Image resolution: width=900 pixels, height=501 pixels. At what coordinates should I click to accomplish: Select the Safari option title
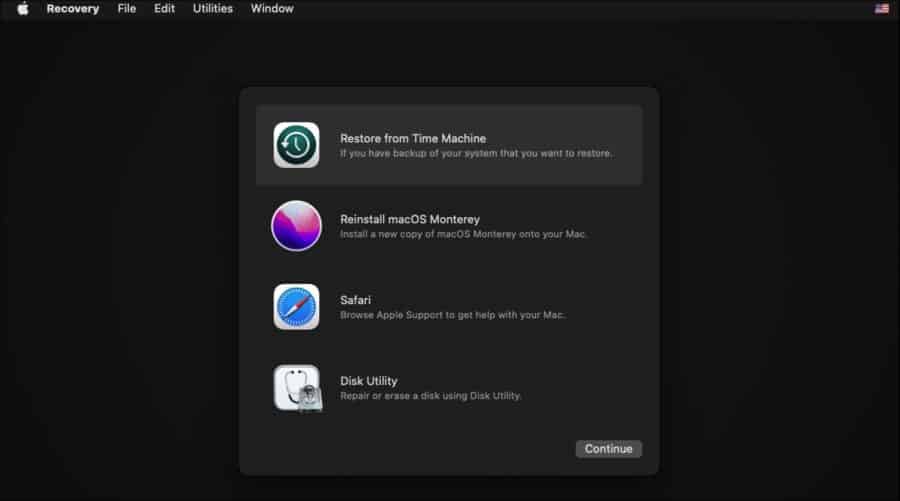[x=355, y=300]
